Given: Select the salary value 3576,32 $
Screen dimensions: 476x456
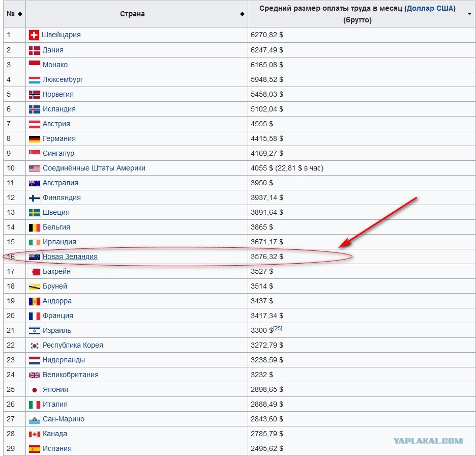Looking at the screenshot, I should [x=267, y=256].
